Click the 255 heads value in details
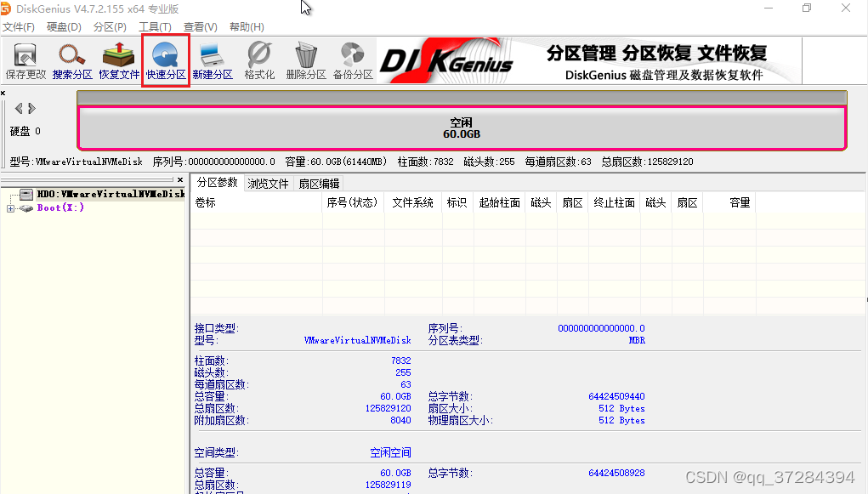Screen dimensions: 868x494 (x=403, y=372)
